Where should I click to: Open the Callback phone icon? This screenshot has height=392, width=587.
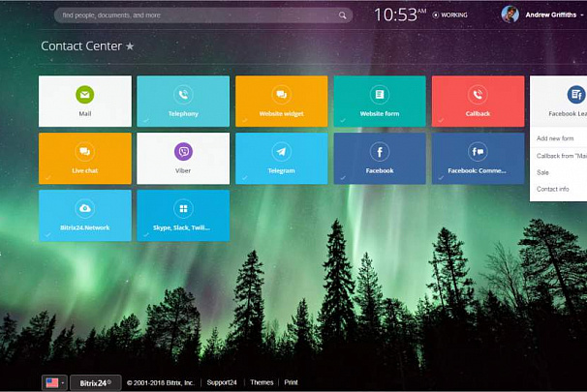click(x=478, y=95)
